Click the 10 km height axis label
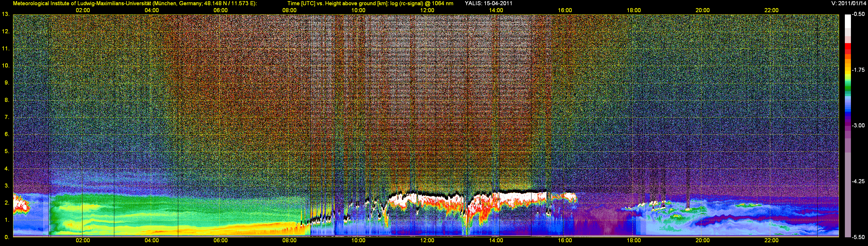 tap(6, 65)
